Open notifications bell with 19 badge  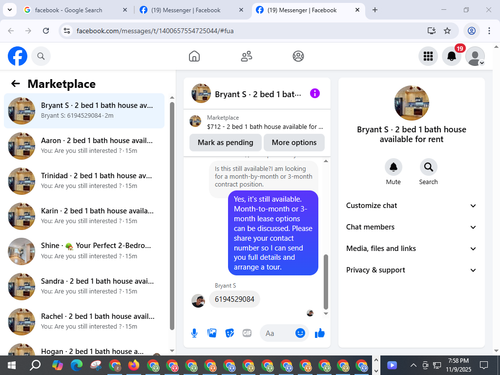[x=452, y=56]
